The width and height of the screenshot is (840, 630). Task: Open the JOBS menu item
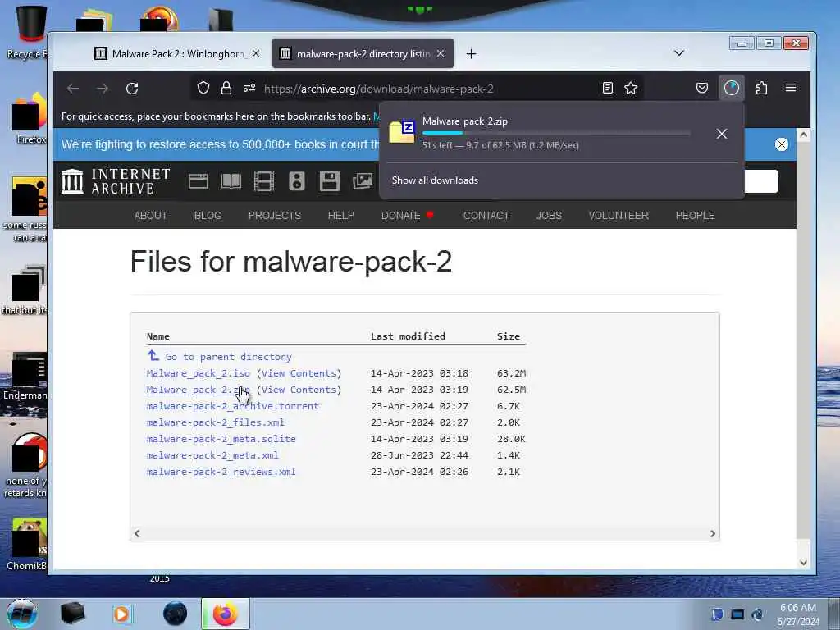tap(549, 216)
